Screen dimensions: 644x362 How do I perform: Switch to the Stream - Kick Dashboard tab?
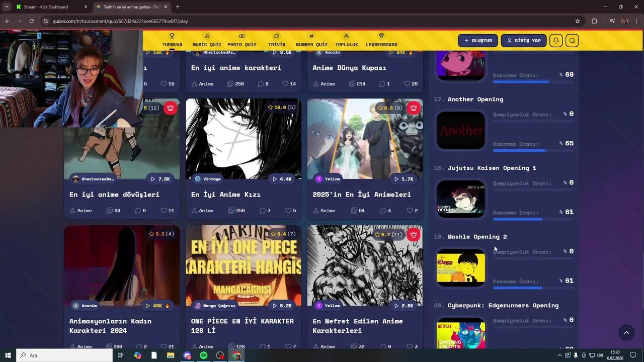(x=46, y=7)
